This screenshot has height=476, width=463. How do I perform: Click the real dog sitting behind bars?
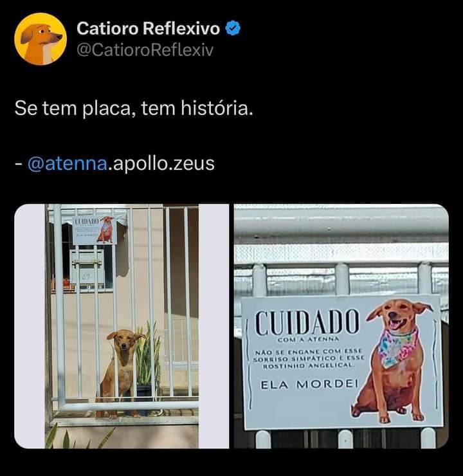122,373
